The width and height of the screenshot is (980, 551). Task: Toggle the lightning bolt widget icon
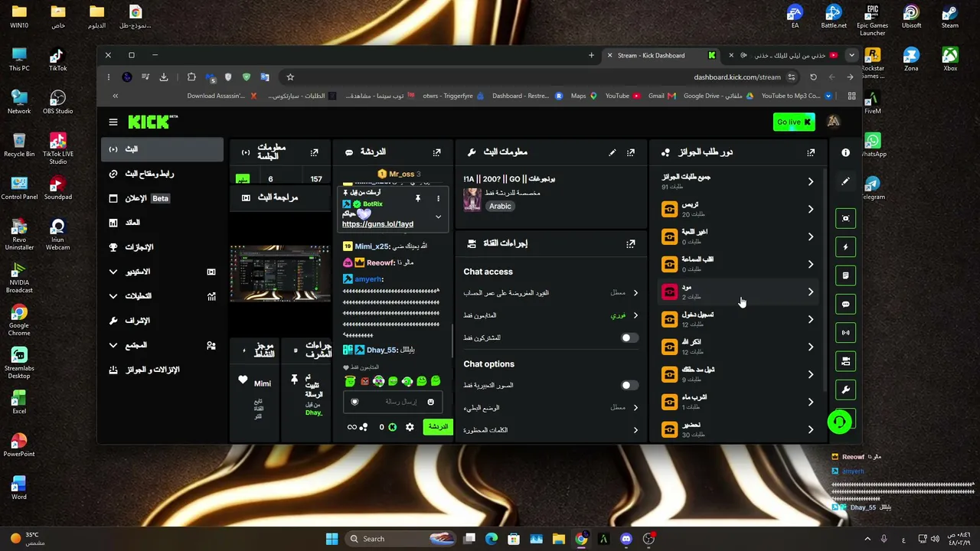tap(846, 247)
